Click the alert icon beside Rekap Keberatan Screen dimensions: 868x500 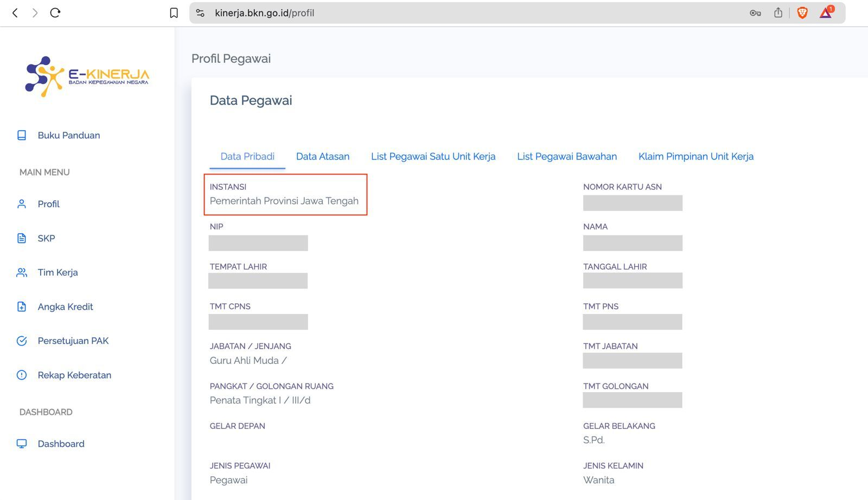(22, 375)
